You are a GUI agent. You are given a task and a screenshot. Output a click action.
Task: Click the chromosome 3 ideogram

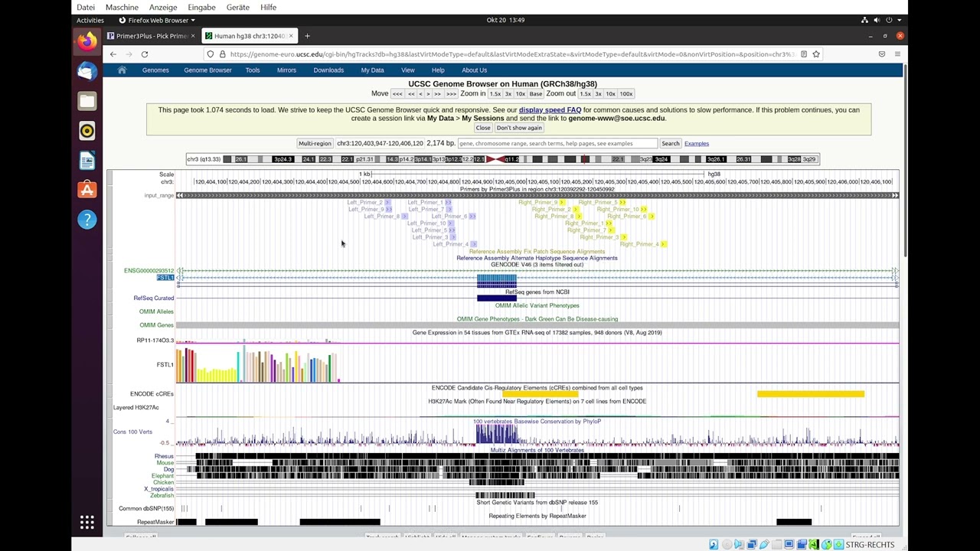[x=502, y=159]
